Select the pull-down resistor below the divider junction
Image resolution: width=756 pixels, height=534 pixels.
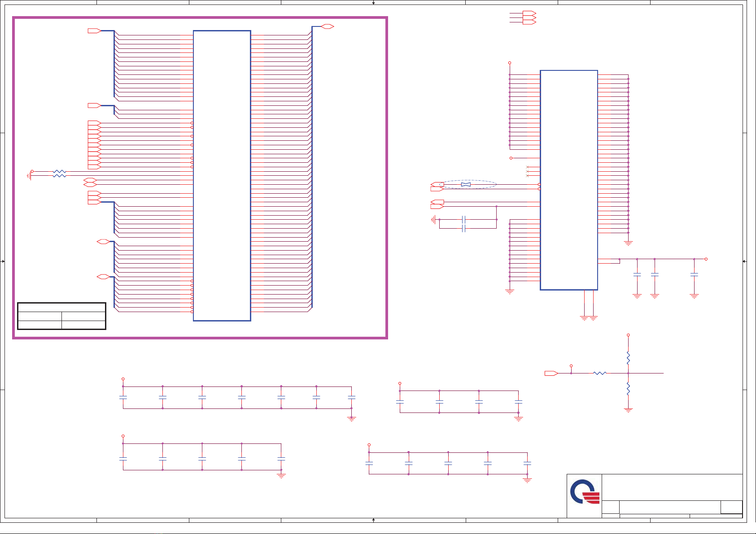tap(628, 389)
